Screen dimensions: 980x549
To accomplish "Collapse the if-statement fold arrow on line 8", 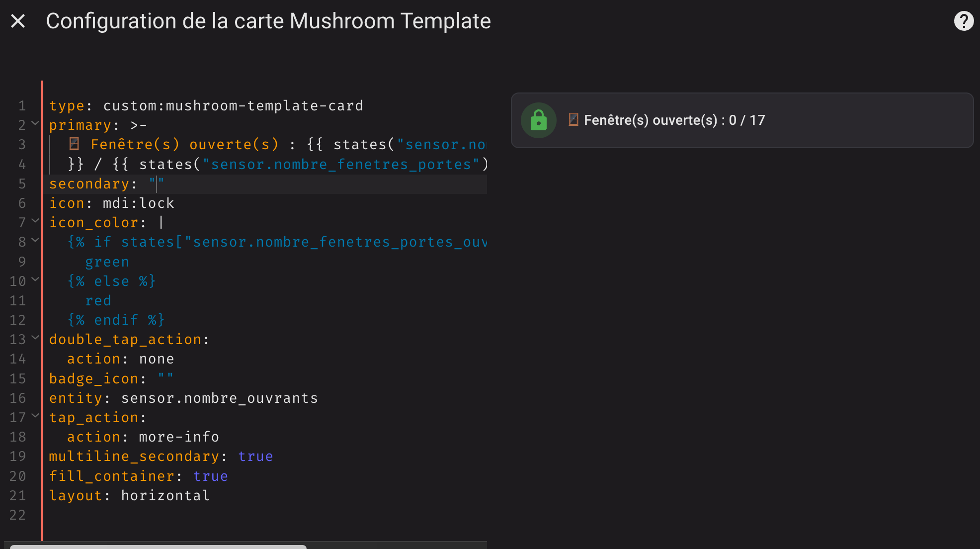I will (x=35, y=240).
